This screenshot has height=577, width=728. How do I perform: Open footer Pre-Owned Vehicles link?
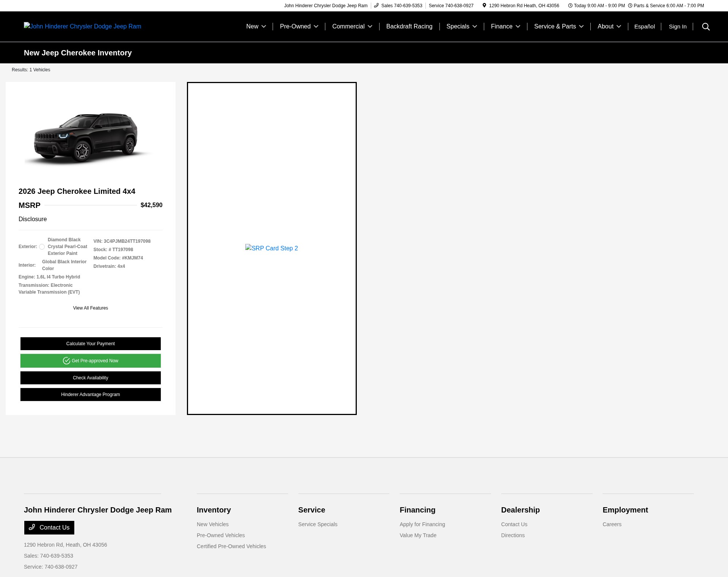tap(221, 535)
